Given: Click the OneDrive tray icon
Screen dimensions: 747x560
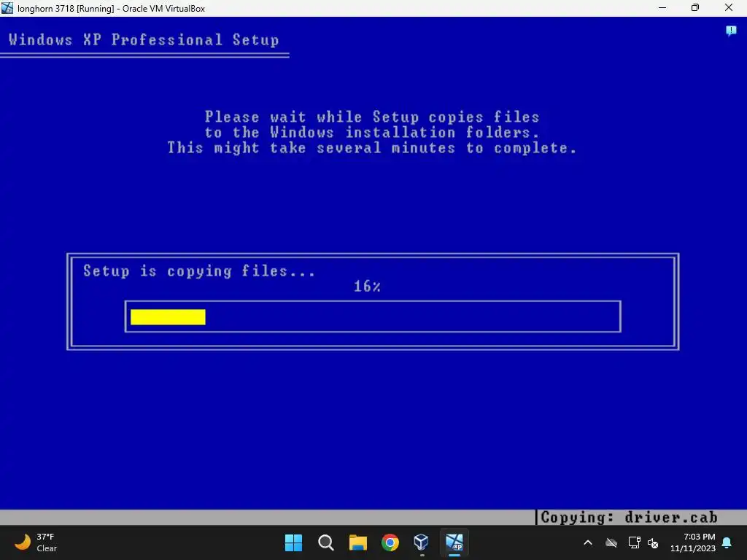Looking at the screenshot, I should tap(611, 542).
